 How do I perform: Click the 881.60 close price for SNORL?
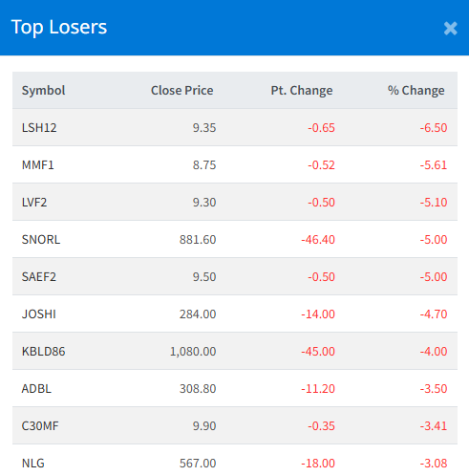(x=198, y=240)
